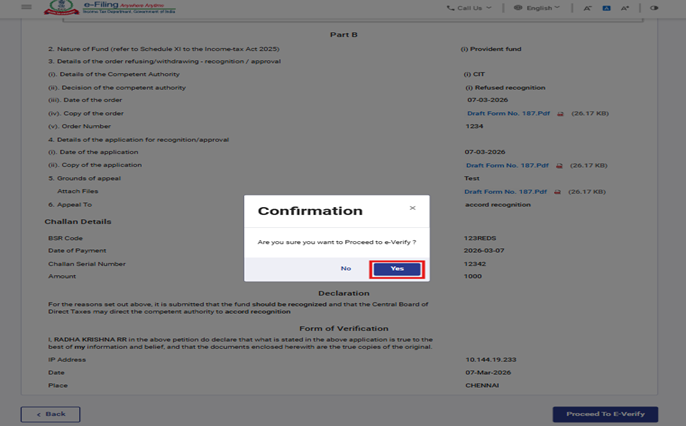Open the English language dropdown
The image size is (686, 426).
point(536,8)
